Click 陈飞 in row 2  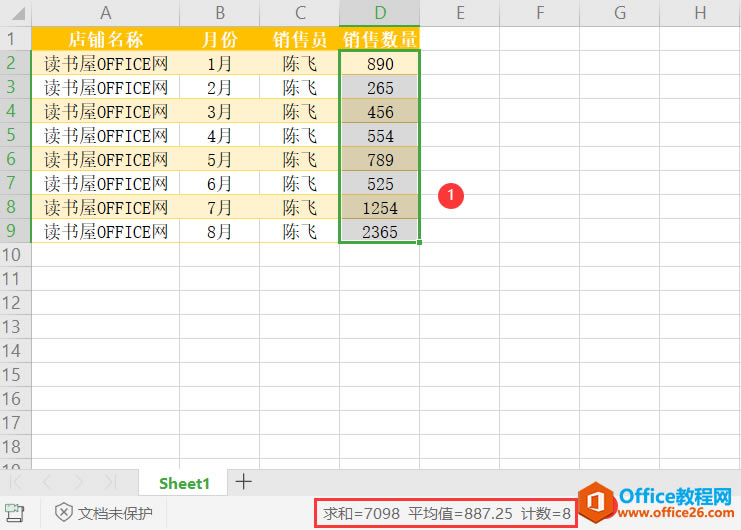pos(299,63)
